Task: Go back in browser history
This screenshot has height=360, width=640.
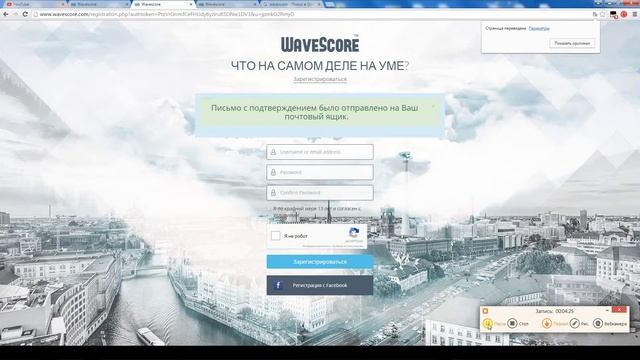Action: coord(6,14)
